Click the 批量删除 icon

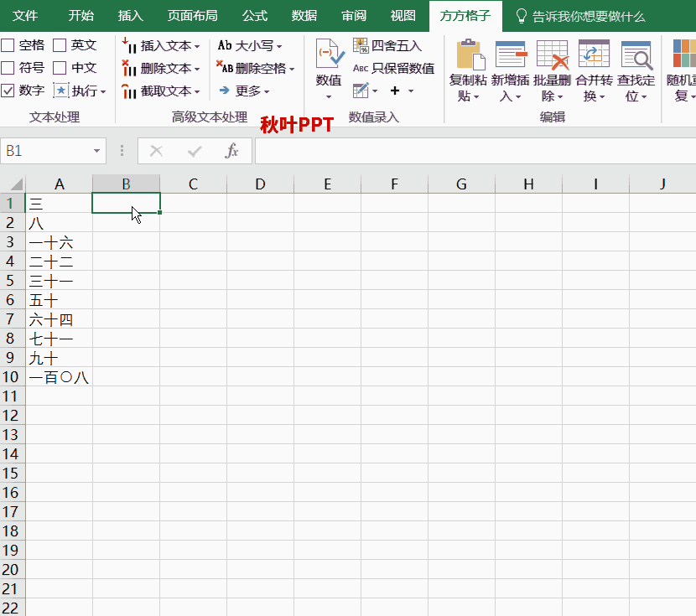[x=552, y=54]
